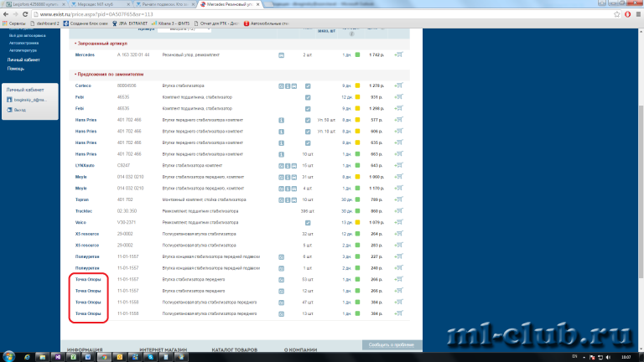
Task: Add the Mercedes repair kit to cart
Action: (x=397, y=54)
